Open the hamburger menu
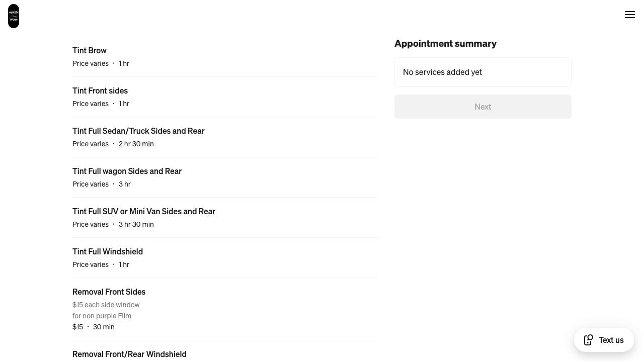Screen dimensions: 644x362 [629, 15]
